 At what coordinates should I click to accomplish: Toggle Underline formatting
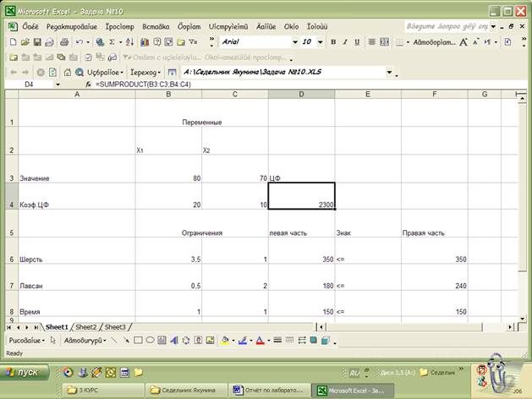356,41
